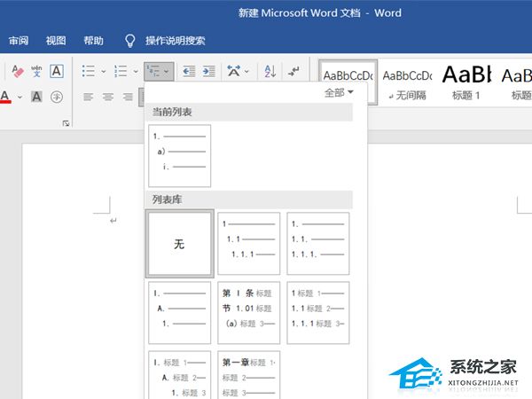Apply the 无间隔 style

click(x=407, y=84)
